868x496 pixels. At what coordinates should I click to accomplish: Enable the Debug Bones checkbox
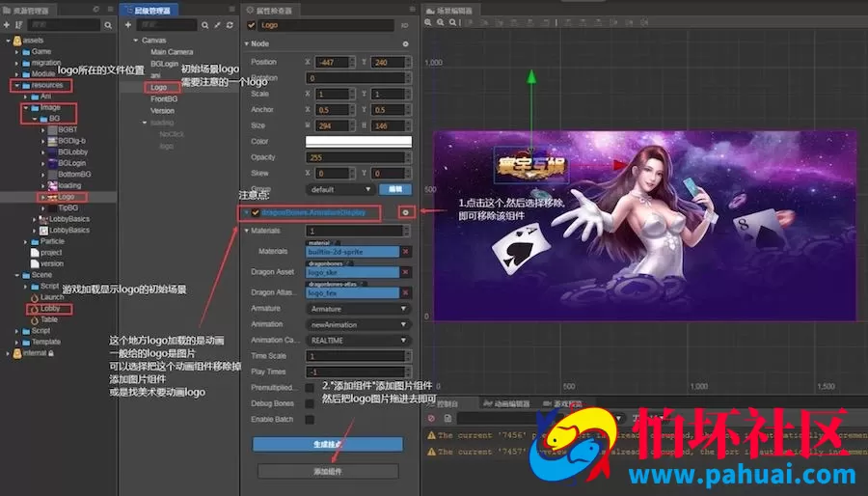(x=310, y=403)
